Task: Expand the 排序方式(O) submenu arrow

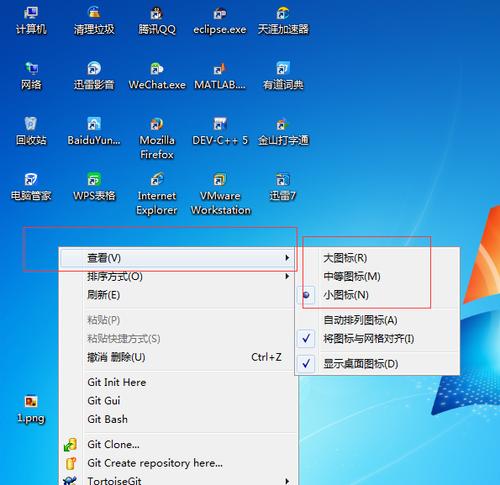Action: click(x=287, y=276)
